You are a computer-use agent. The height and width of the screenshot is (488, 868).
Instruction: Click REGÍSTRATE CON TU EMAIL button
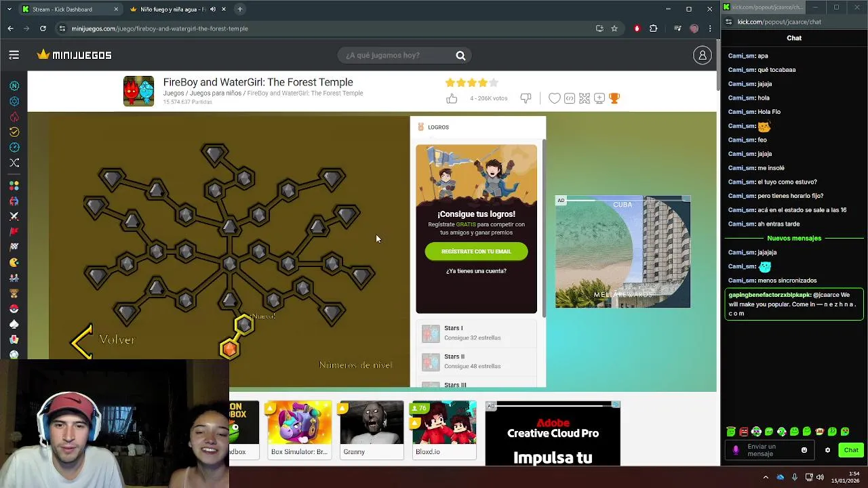pyautogui.click(x=476, y=251)
